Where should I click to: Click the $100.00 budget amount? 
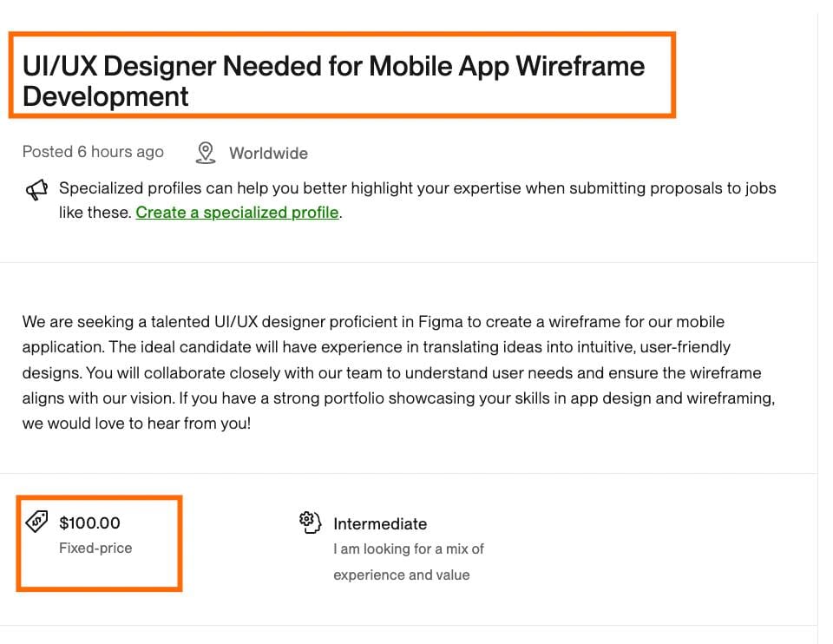(x=89, y=522)
